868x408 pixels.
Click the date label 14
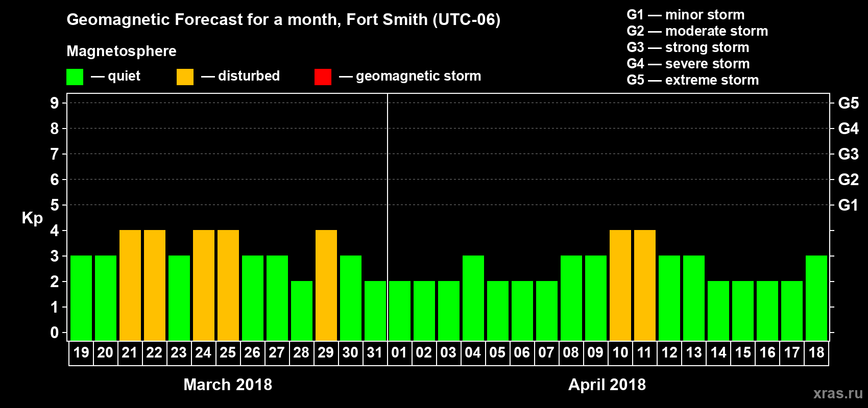[x=718, y=352]
